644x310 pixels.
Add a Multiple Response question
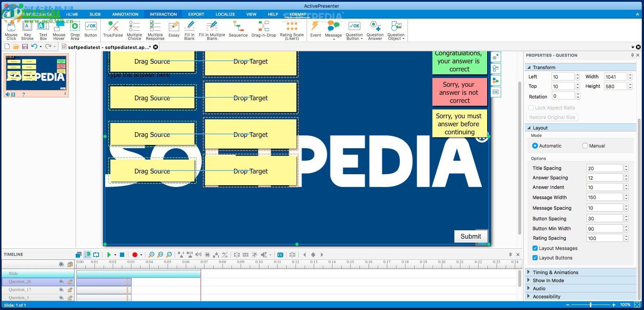[155, 30]
